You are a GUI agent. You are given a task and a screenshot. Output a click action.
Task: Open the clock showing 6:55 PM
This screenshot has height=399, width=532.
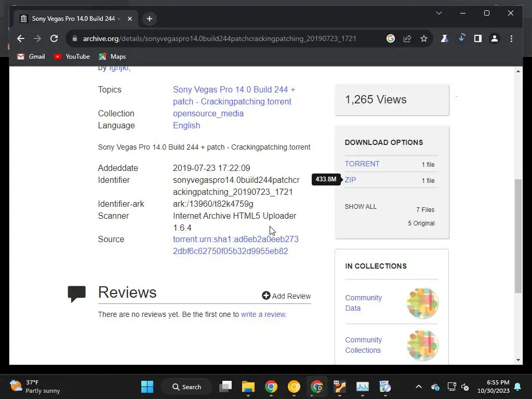[494, 387]
